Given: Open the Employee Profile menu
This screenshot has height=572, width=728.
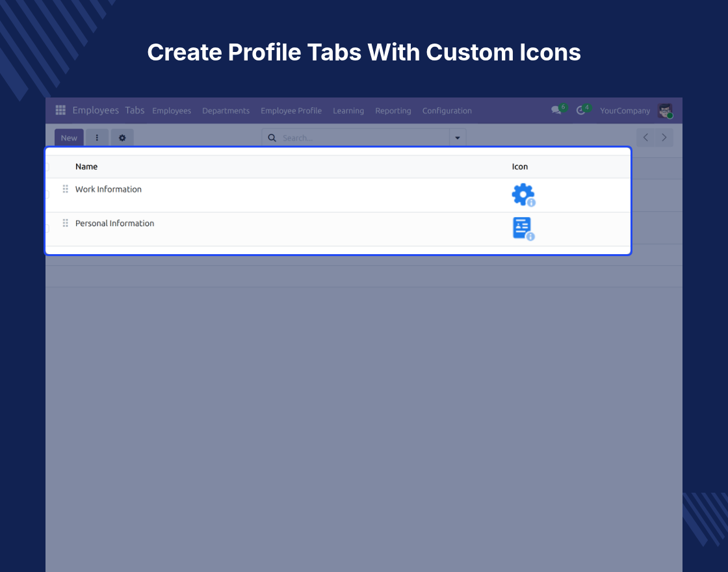Looking at the screenshot, I should pyautogui.click(x=291, y=110).
